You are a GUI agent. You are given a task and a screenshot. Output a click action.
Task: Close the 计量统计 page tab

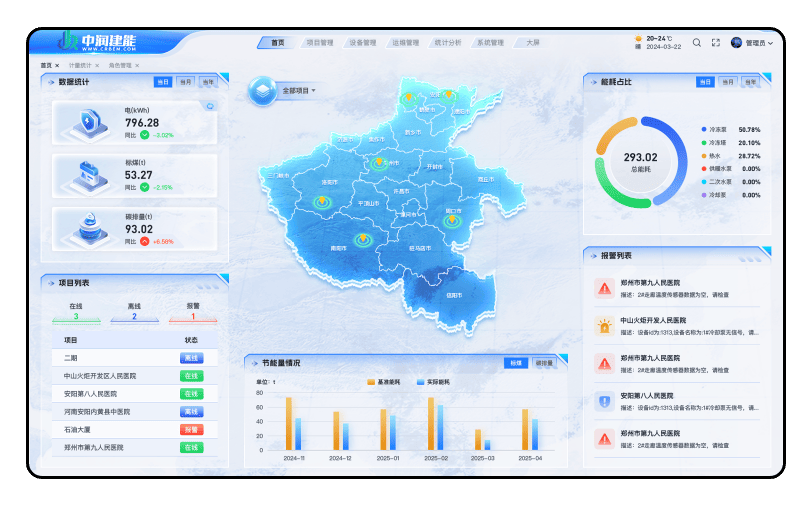pos(97,66)
